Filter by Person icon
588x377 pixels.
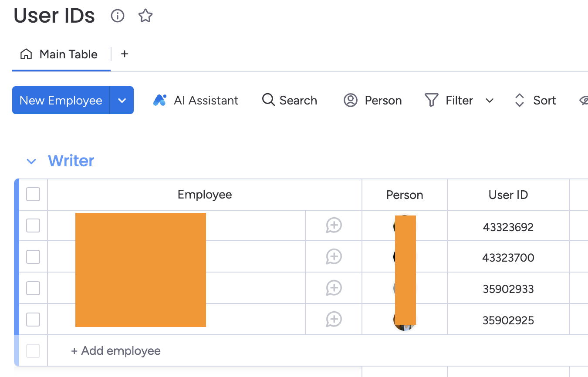[351, 100]
